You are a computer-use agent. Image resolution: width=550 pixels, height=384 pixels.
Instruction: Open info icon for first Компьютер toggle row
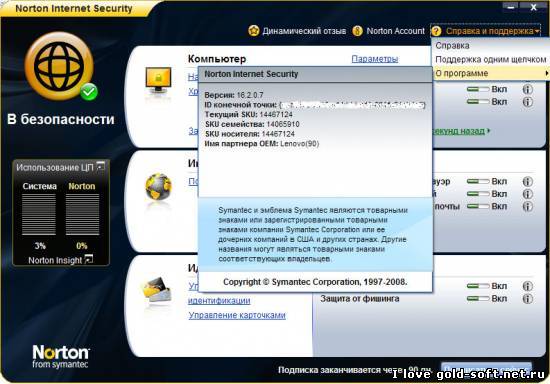click(528, 89)
